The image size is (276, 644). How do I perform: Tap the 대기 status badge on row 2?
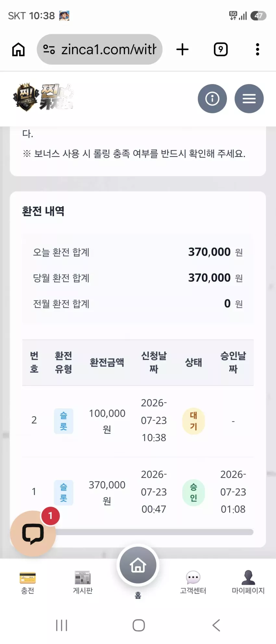point(194,421)
